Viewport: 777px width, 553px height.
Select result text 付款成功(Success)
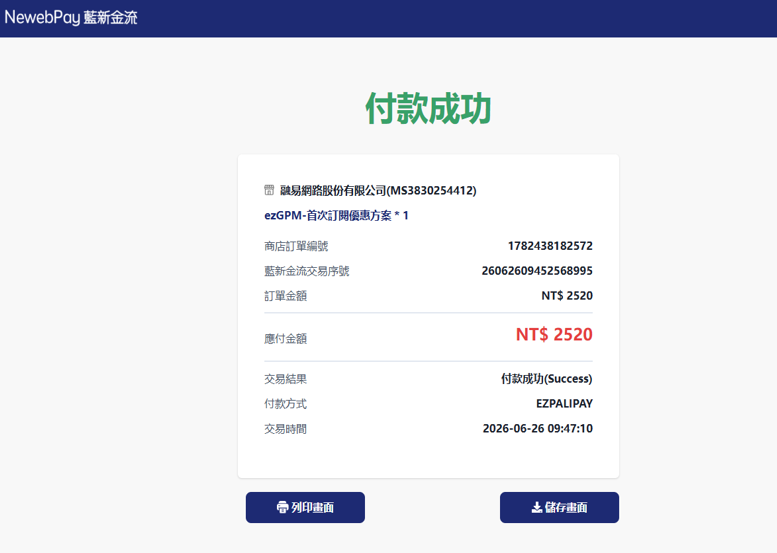click(547, 379)
